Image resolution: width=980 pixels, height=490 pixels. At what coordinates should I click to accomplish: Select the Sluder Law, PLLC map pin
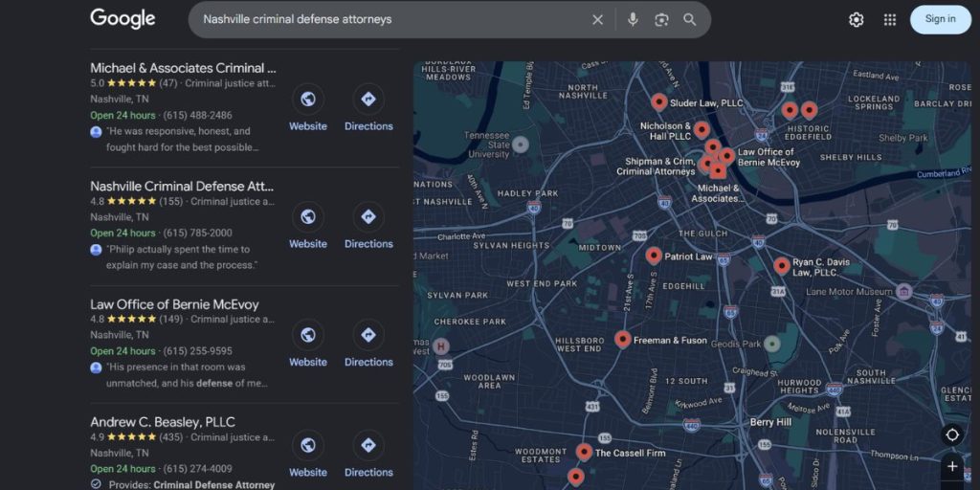pyautogui.click(x=658, y=101)
